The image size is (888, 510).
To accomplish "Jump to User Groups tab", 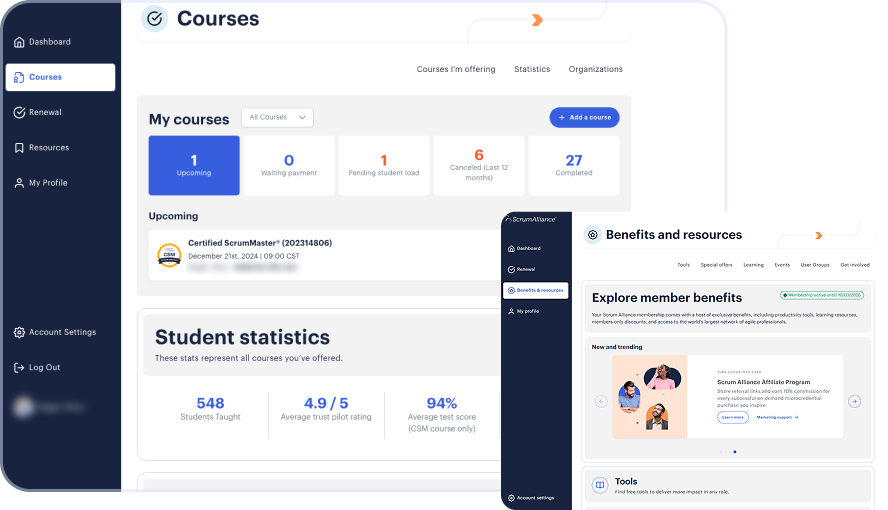I will [815, 265].
